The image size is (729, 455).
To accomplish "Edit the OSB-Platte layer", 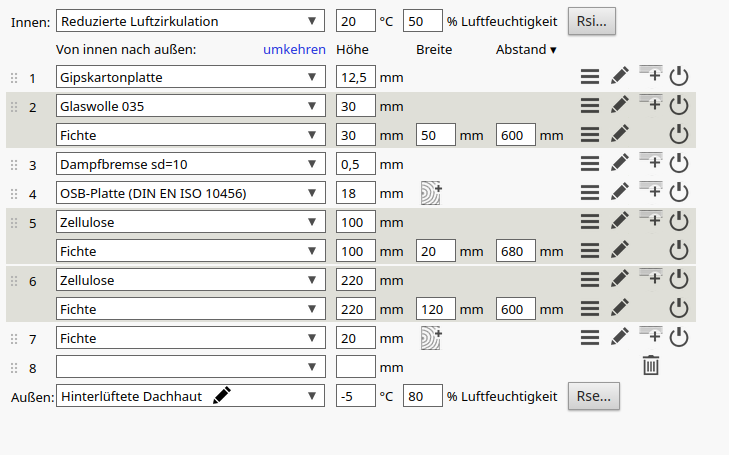I will (620, 191).
